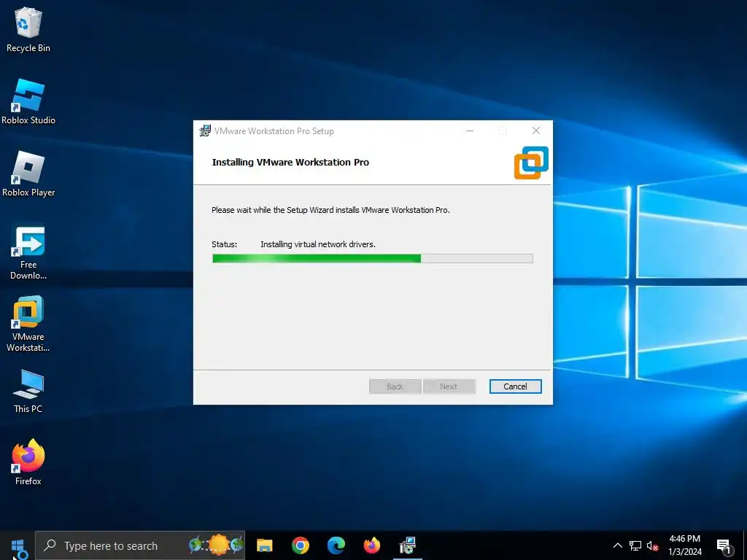Select the VMware installer taskbar icon
This screenshot has width=747, height=560.
coord(408,545)
